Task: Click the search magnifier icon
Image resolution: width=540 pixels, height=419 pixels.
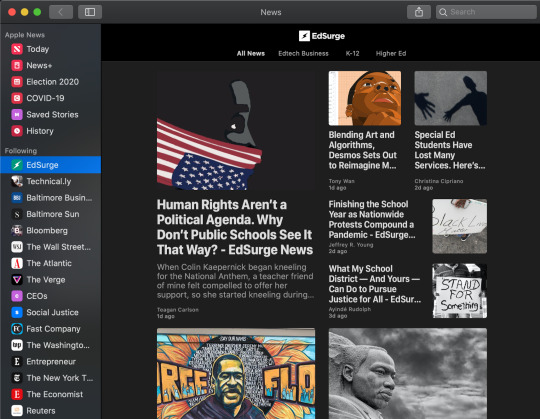Action: 443,12
